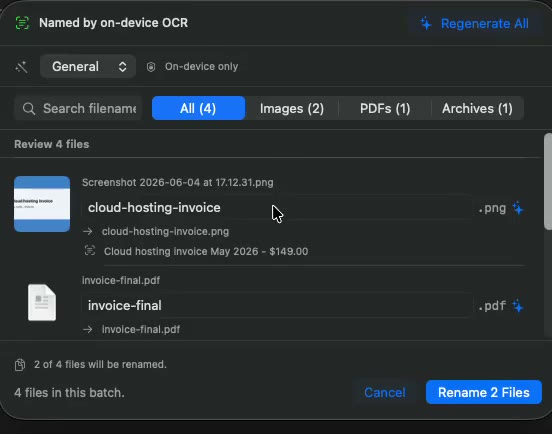Viewport: 552px width, 434px height.
Task: Click the preview name cloud-hosting-invoice.png
Action: (x=165, y=232)
